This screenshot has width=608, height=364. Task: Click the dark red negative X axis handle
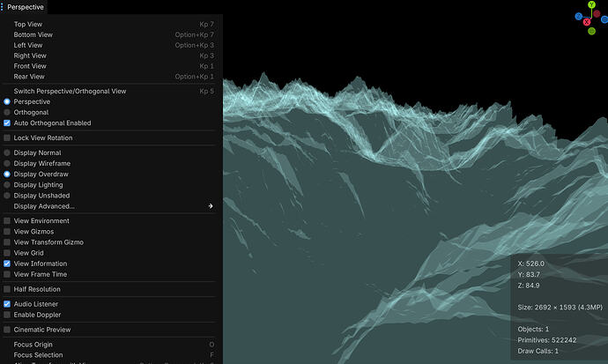point(597,14)
